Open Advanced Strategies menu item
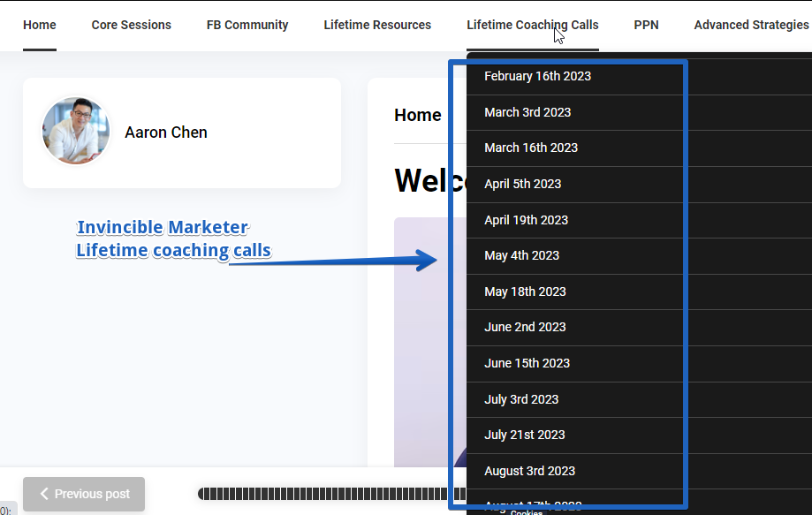Viewport: 812px width, 515px height. pyautogui.click(x=751, y=25)
